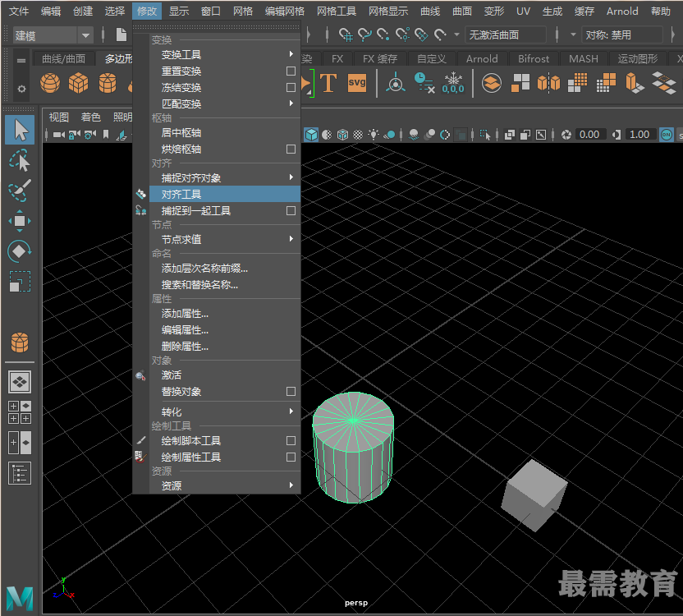
Task: Switch to single perspective layout
Action: [x=20, y=382]
